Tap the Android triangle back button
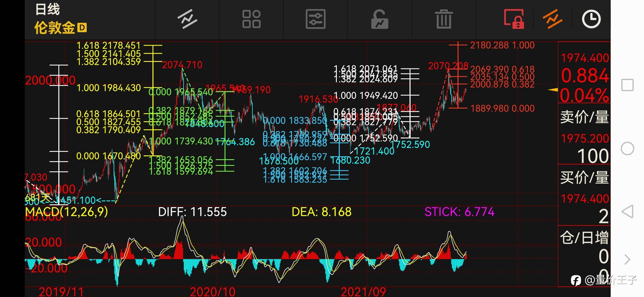The image size is (644, 297). [x=627, y=212]
